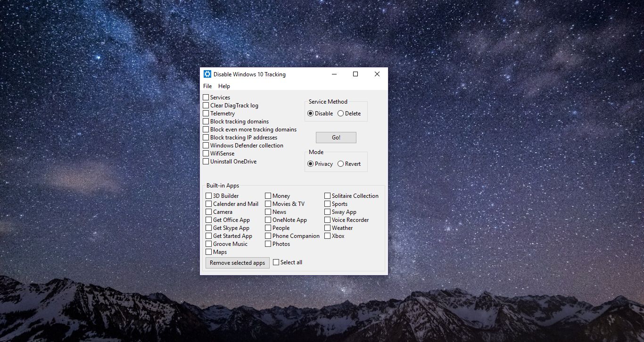
Task: Tick Windows Defender collection checkbox
Action: coord(206,146)
